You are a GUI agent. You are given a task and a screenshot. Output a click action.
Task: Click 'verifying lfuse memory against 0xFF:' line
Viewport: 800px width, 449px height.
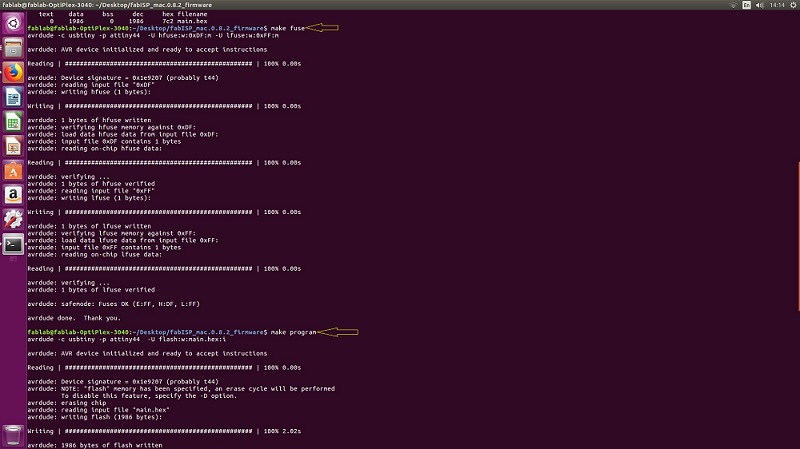click(112, 233)
